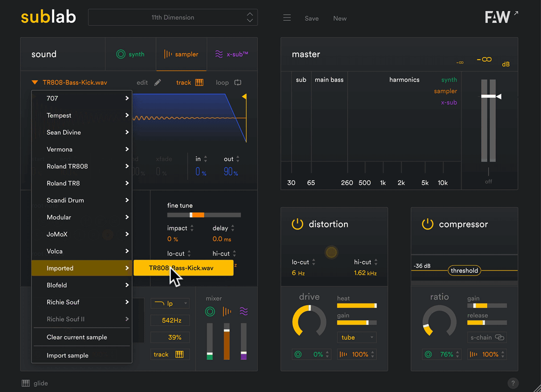Select the Imported menu entry

pos(82,268)
